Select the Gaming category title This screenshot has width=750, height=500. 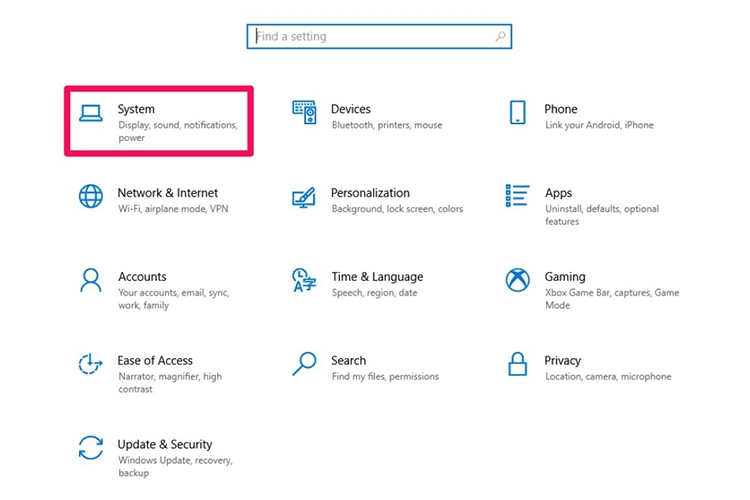pyautogui.click(x=565, y=277)
